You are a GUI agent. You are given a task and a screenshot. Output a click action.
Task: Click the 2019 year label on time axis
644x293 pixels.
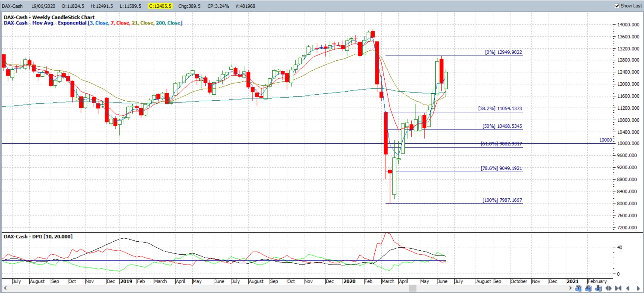126,281
